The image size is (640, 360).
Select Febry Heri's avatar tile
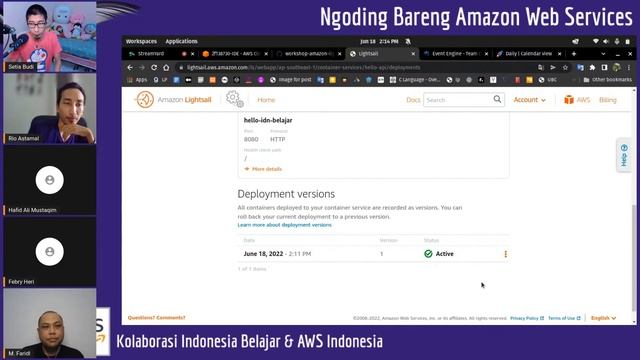click(49, 251)
